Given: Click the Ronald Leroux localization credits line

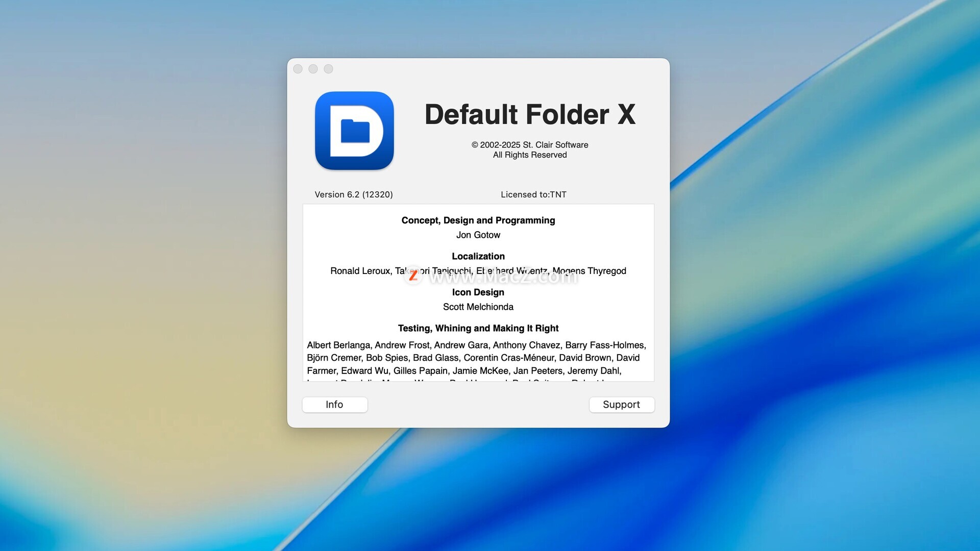Looking at the screenshot, I should (x=478, y=271).
